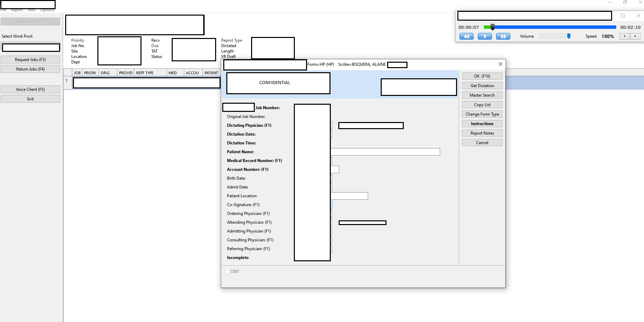The height and width of the screenshot is (322, 644).
Task: Enable the STAT checkbox
Action: (x=227, y=271)
